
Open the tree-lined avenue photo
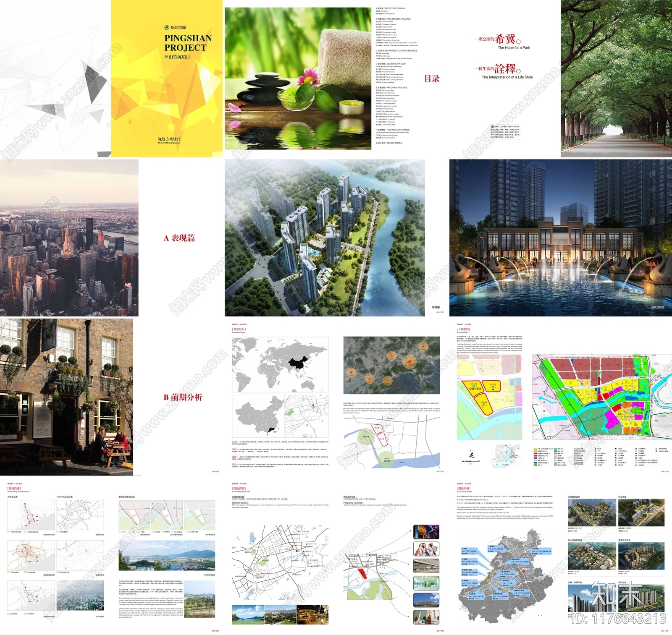pyautogui.click(x=616, y=78)
